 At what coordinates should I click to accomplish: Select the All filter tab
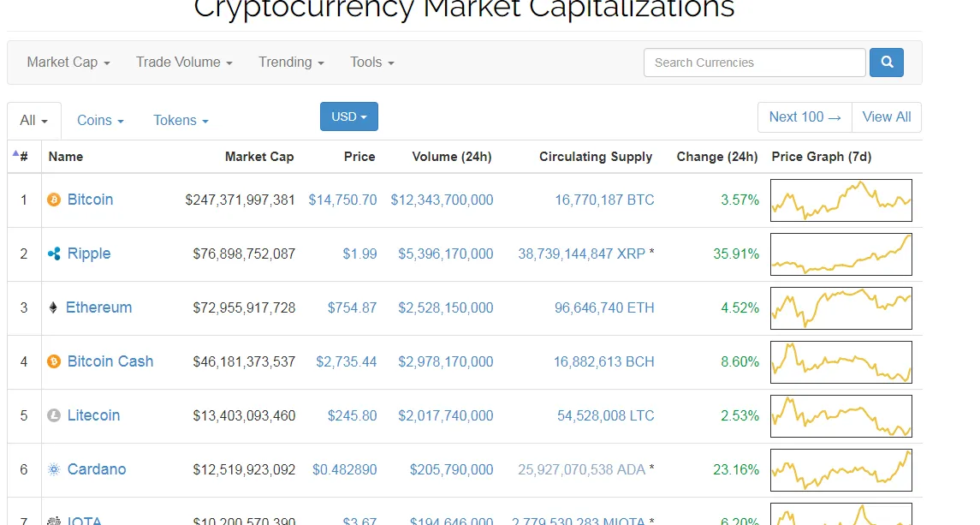click(33, 120)
